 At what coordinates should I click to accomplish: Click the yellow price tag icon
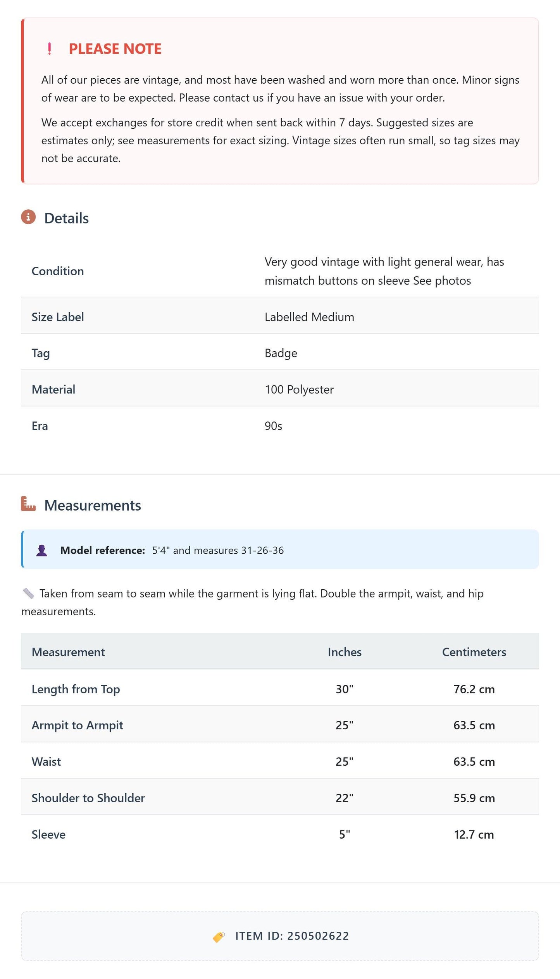pyautogui.click(x=219, y=937)
